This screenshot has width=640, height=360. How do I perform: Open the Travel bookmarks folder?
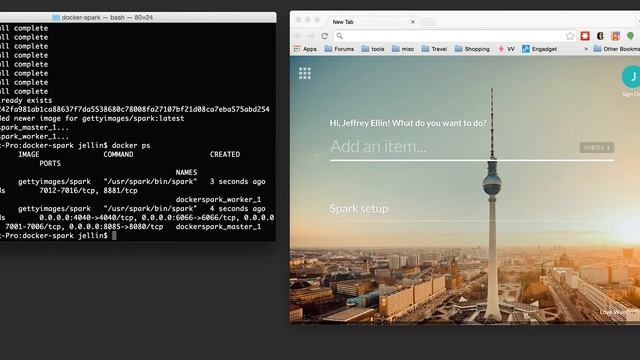434,49
